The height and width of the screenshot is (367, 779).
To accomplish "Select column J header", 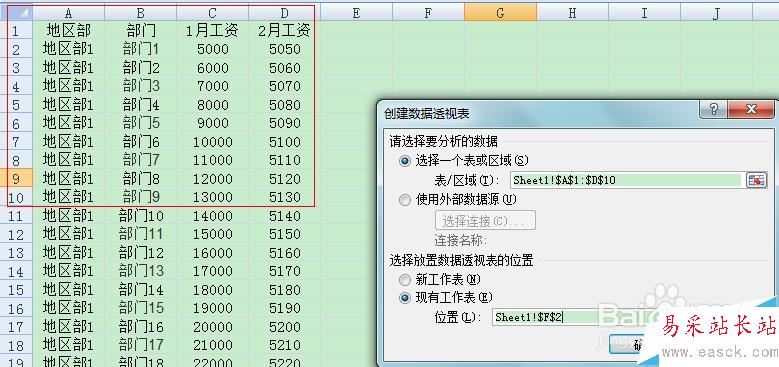I will (717, 12).
